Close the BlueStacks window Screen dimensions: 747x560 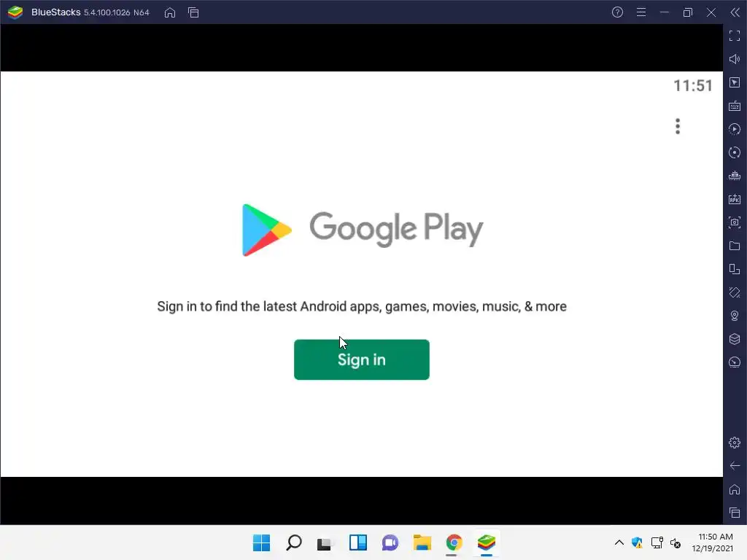click(711, 12)
